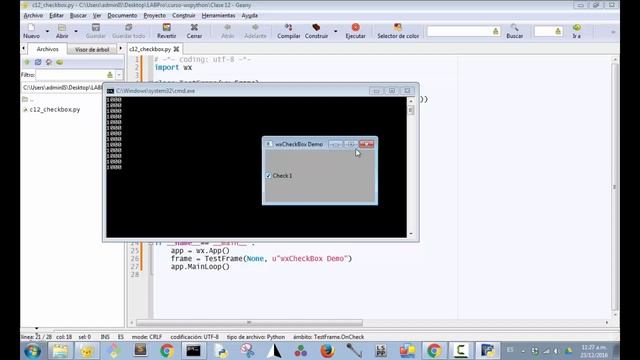
Task: Open the Archivo menu
Action: point(33,16)
